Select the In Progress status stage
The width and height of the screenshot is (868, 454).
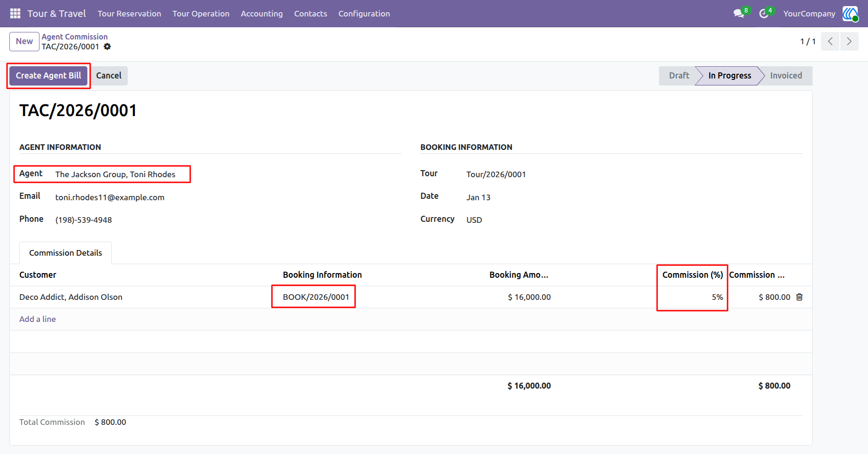(x=729, y=76)
